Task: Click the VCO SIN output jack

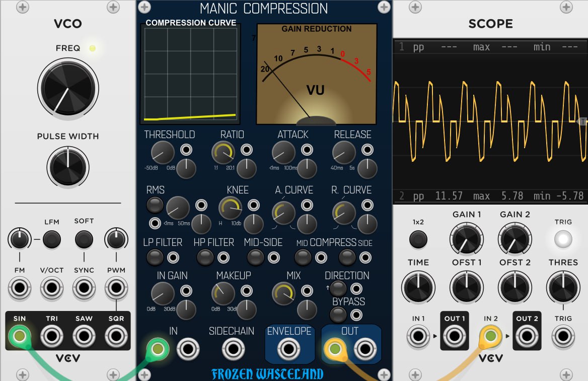Action: click(20, 336)
